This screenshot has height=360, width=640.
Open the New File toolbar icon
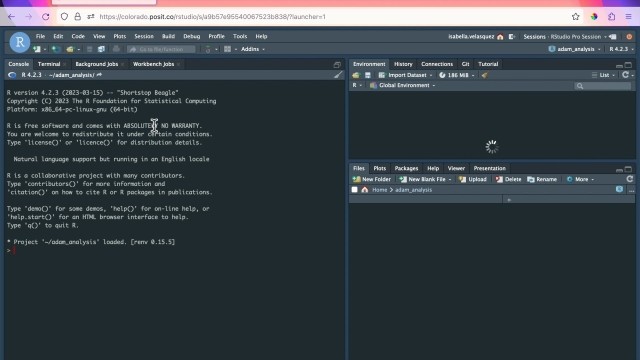click(37, 49)
